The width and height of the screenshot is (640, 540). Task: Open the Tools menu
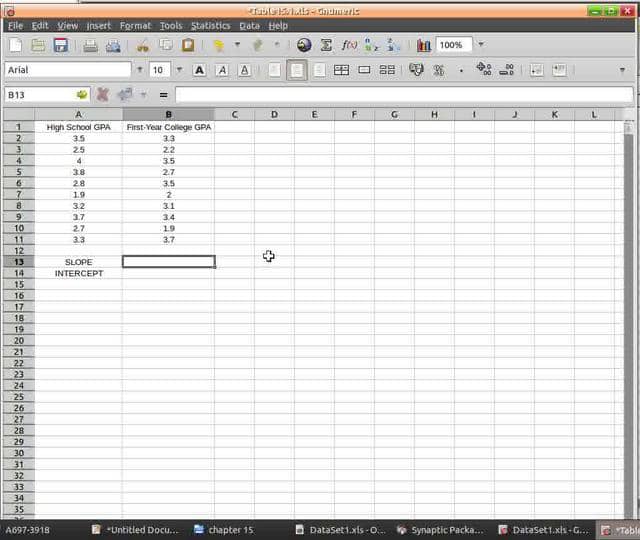point(171,26)
